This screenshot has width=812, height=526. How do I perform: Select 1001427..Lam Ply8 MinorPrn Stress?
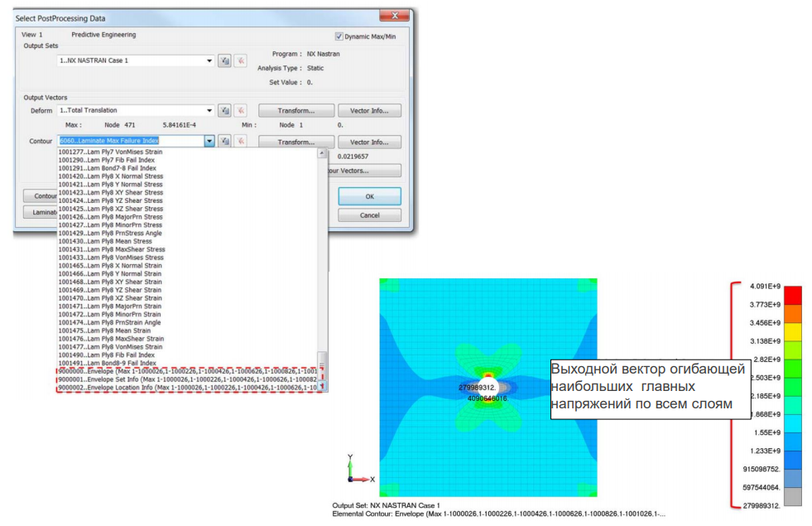(x=110, y=225)
